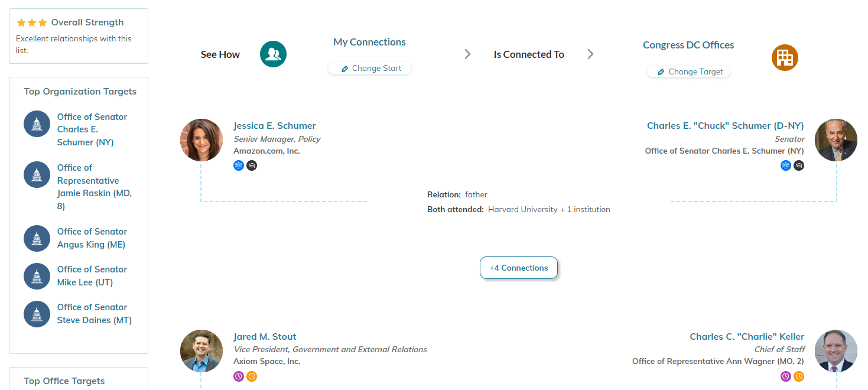The image size is (868, 390).
Task: Expand the +4 Connections list
Action: click(519, 268)
